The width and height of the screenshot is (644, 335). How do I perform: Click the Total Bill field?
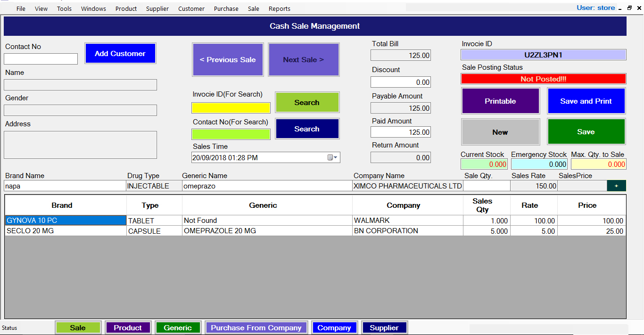pyautogui.click(x=401, y=55)
